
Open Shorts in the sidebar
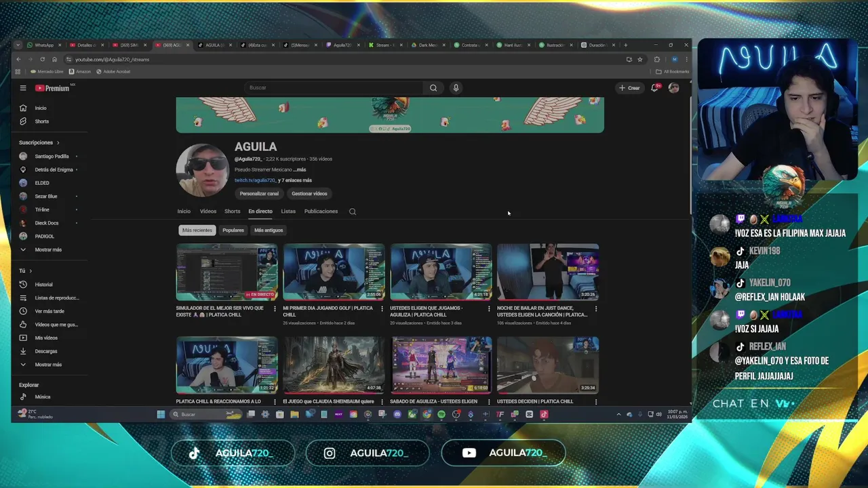42,121
